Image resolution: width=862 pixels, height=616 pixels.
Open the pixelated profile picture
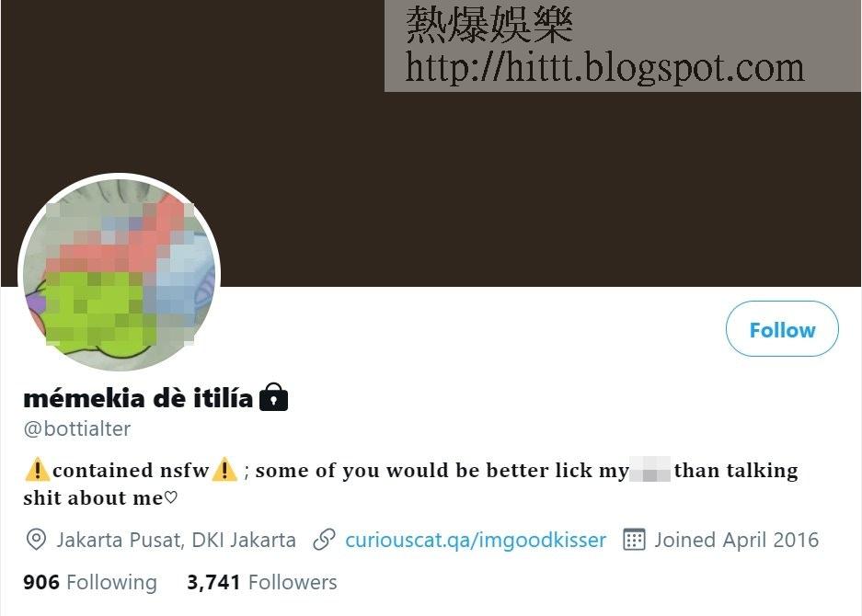tap(120, 272)
